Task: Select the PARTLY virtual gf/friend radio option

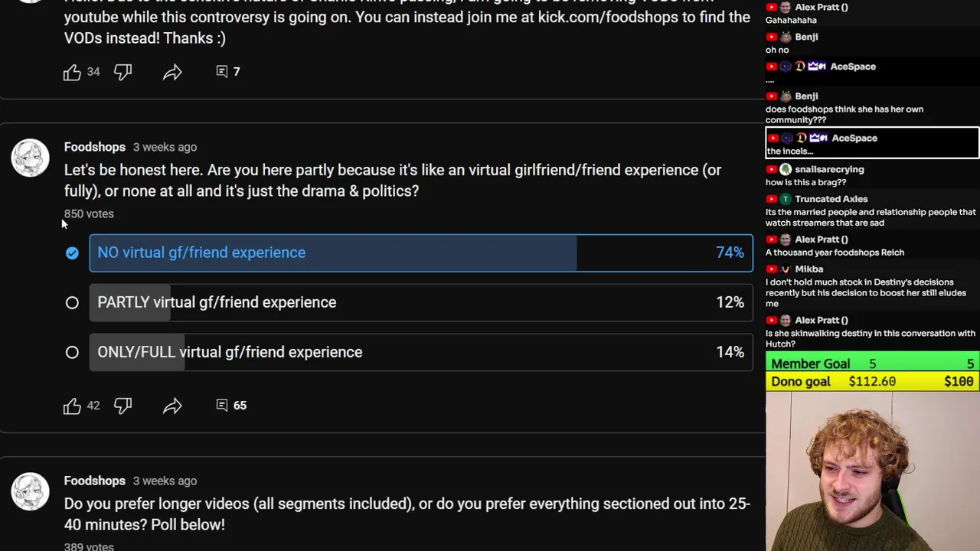Action: (x=72, y=303)
